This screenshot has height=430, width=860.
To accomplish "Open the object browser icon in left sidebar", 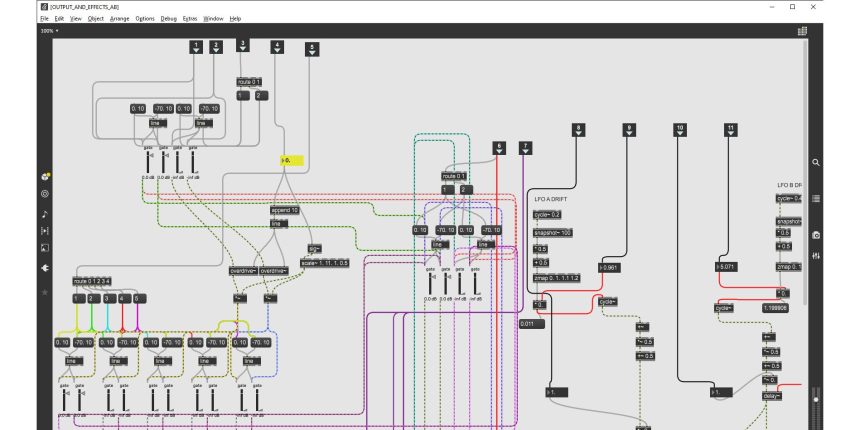I will click(45, 177).
